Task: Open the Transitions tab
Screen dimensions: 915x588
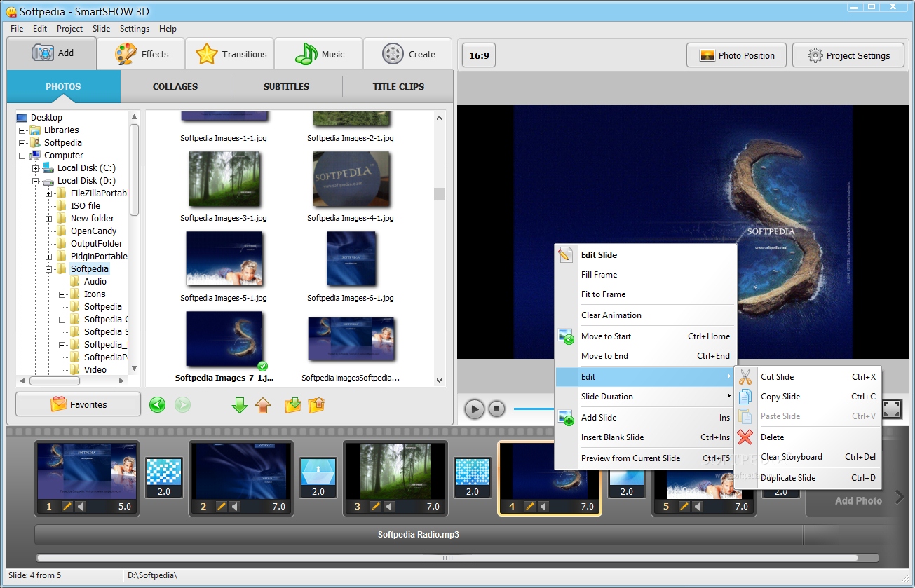Action: pos(230,54)
